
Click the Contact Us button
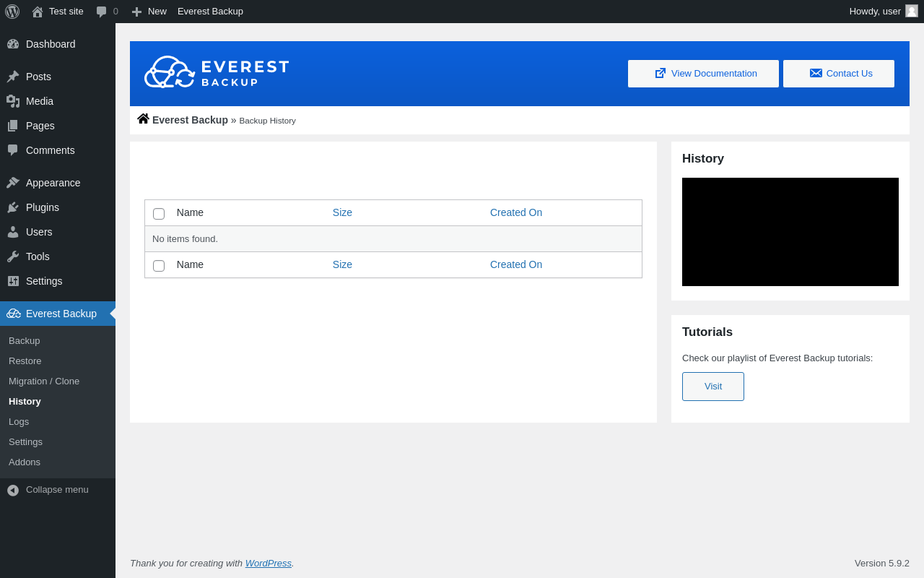[x=839, y=74]
